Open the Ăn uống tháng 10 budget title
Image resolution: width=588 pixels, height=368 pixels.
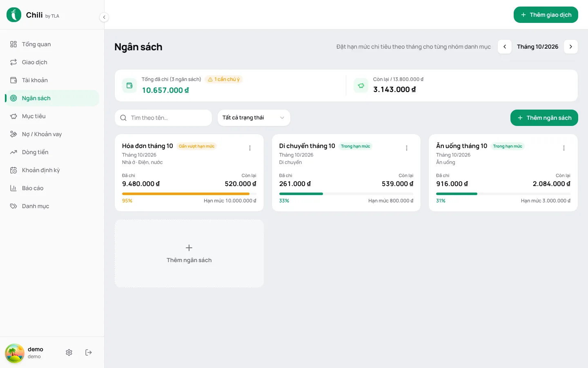(x=461, y=146)
